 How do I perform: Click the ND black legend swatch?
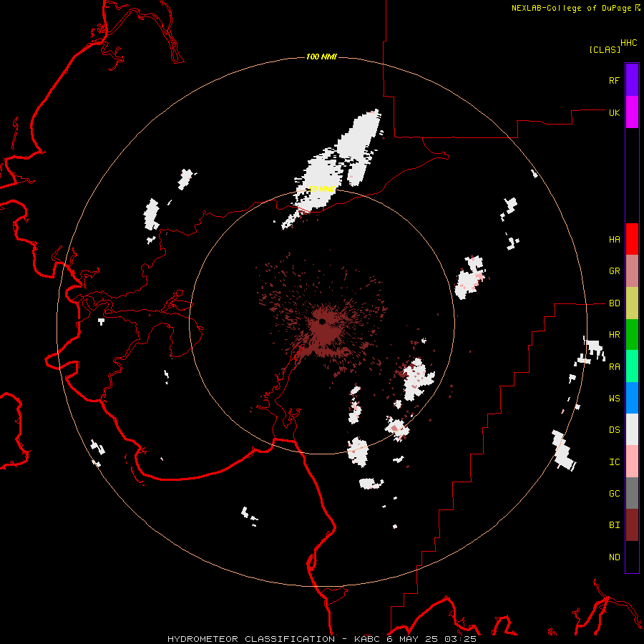pyautogui.click(x=632, y=557)
